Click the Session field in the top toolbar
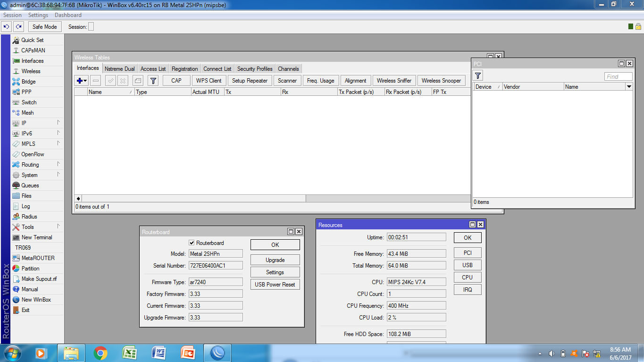 click(91, 27)
